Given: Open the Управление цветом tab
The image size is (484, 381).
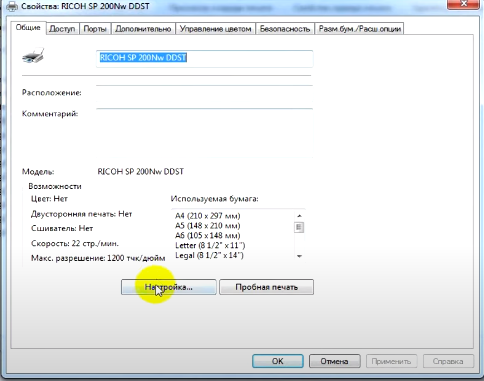Looking at the screenshot, I should pyautogui.click(x=215, y=29).
